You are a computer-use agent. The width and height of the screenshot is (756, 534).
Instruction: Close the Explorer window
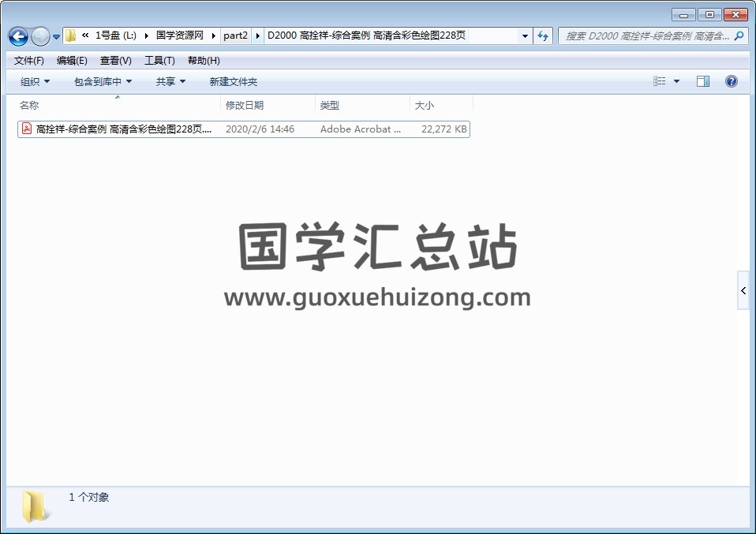[x=735, y=15]
